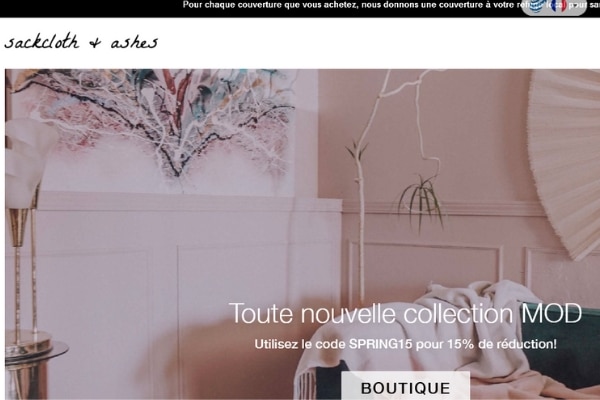Open the sackcloth & ashes logo homepage
This screenshot has width=600, height=400.
click(x=81, y=42)
